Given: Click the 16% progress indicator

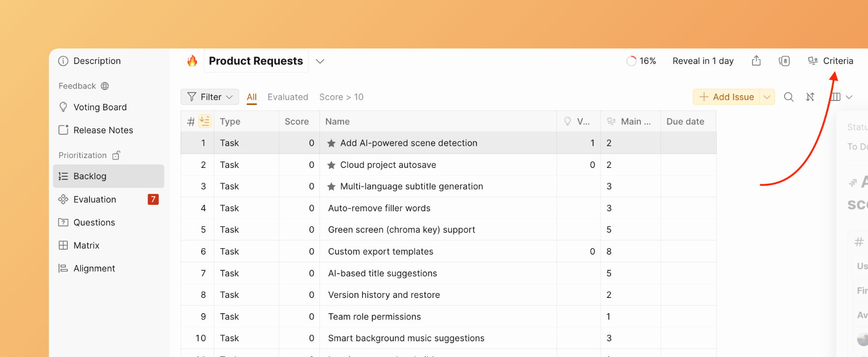Looking at the screenshot, I should tap(641, 61).
